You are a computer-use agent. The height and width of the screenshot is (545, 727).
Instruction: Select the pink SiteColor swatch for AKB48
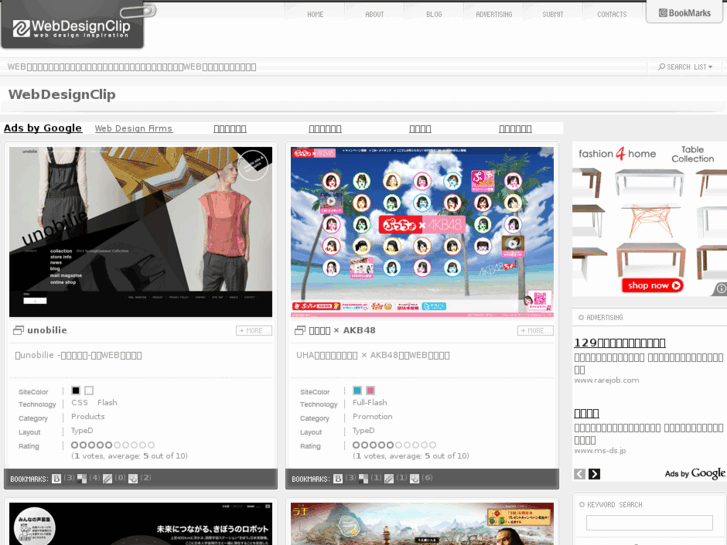tap(370, 391)
